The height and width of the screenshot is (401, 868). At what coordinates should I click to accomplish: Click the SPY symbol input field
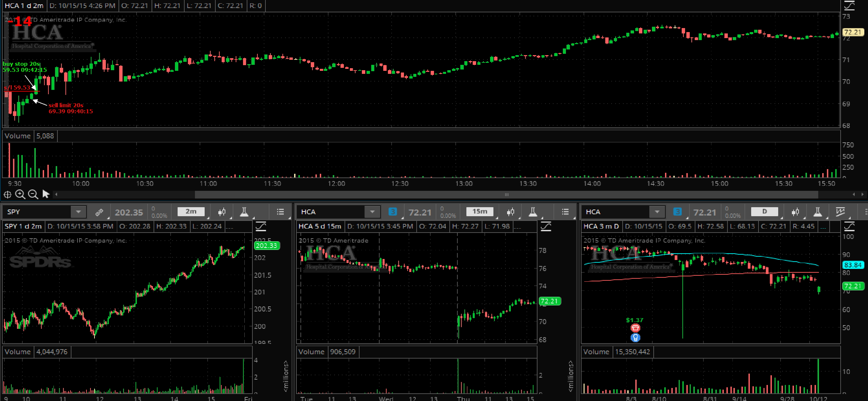[x=37, y=212]
